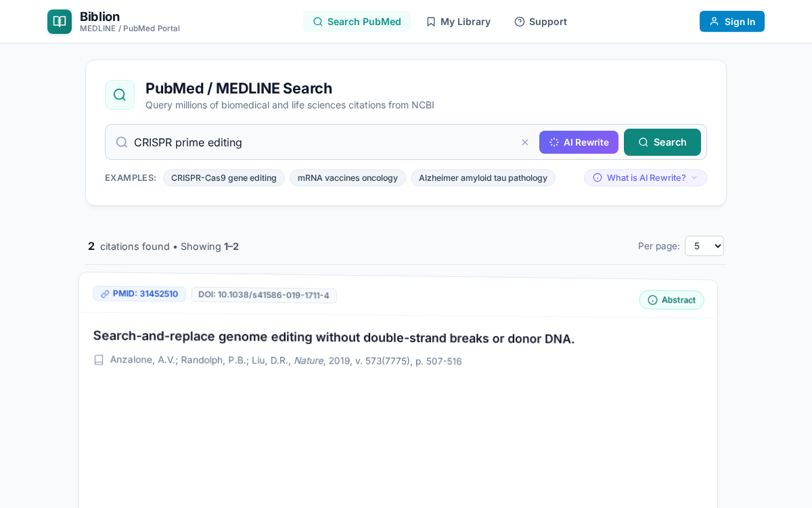Click the sparkle icon on AI Rewrite
812x508 pixels.
554,142
